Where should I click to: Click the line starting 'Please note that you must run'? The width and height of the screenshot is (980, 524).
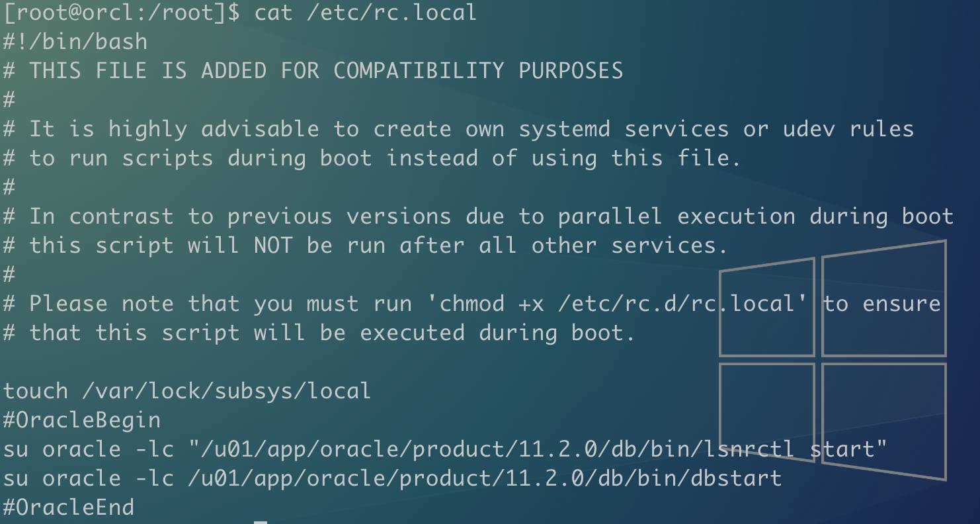coord(471,304)
